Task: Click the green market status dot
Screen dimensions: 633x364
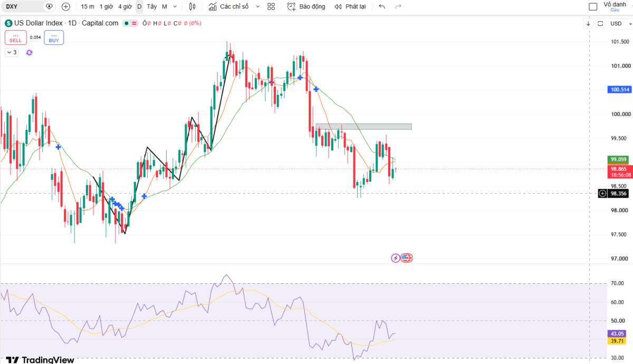Action: tap(127, 23)
